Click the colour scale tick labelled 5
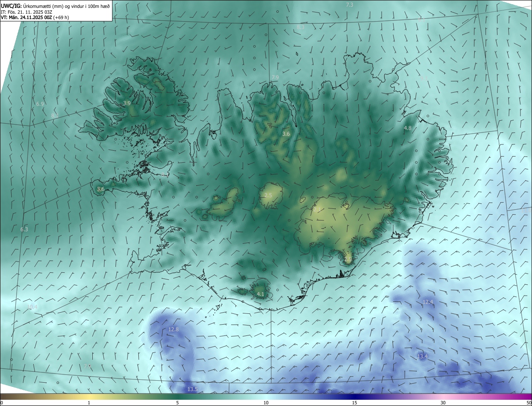The width and height of the screenshot is (532, 406). (x=177, y=403)
